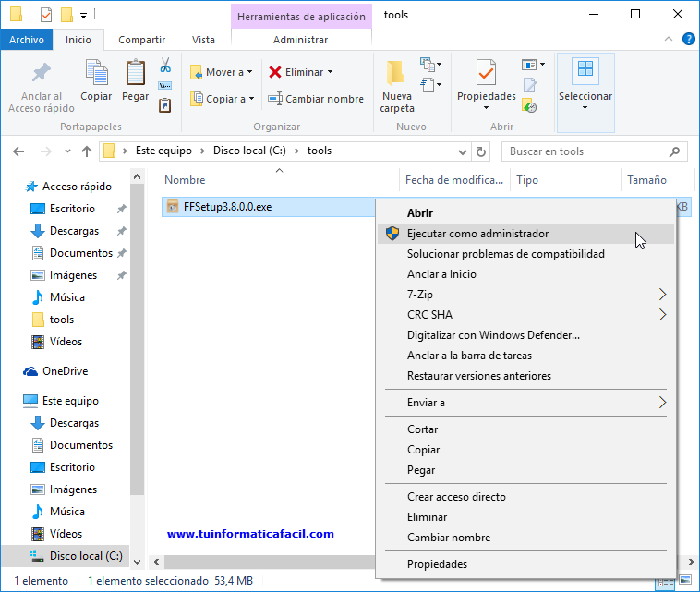This screenshot has height=592, width=700.
Task: Click the Pegar clipboard icon
Action: tap(135, 72)
